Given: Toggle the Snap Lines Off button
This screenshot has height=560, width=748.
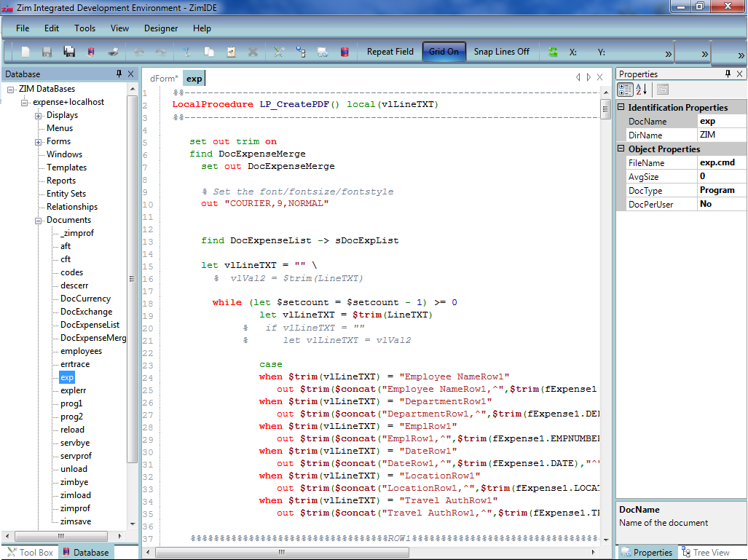Looking at the screenshot, I should click(x=501, y=52).
